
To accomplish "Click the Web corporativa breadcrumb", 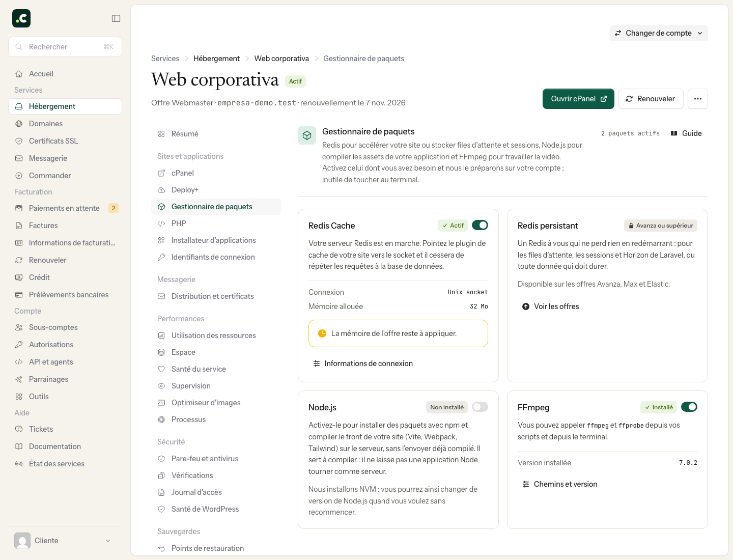I will pos(281,59).
